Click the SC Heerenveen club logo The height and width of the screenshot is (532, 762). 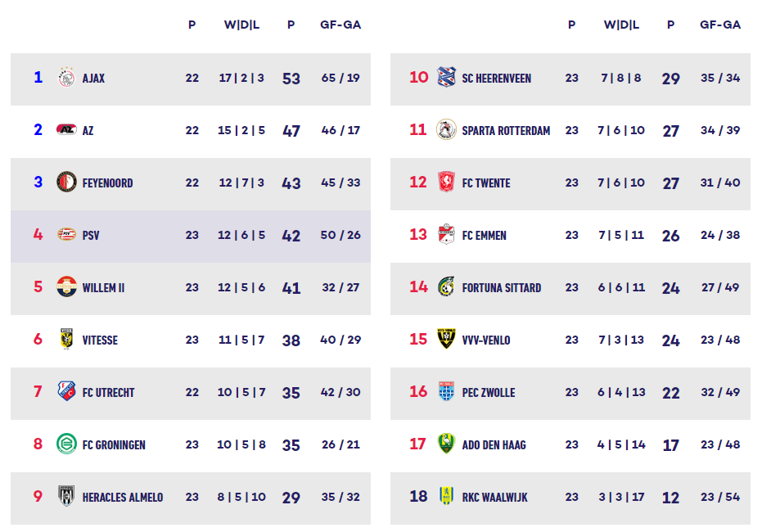point(446,79)
